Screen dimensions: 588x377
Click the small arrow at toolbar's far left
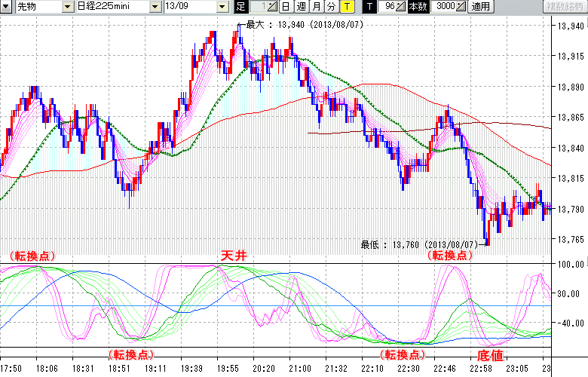point(5,7)
